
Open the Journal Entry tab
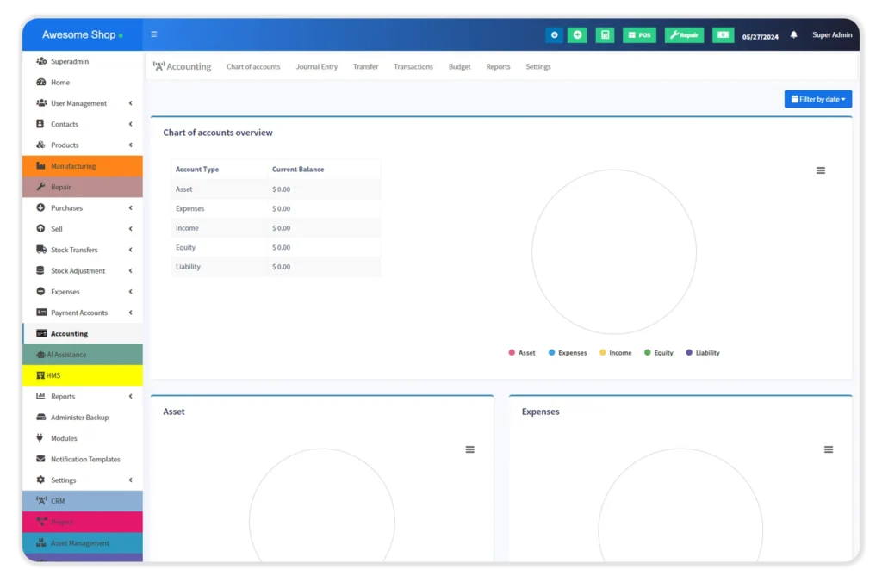click(316, 67)
